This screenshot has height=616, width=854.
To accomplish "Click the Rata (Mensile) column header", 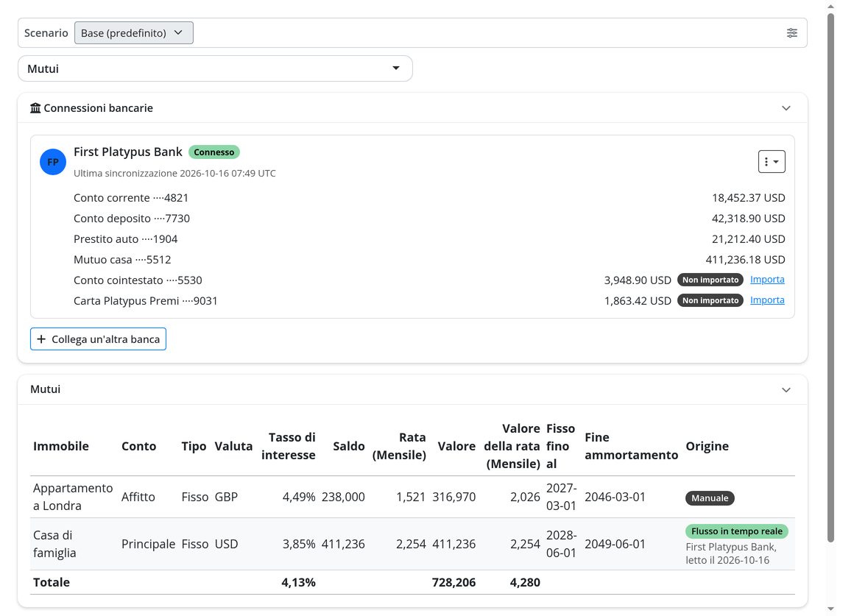I will point(399,446).
